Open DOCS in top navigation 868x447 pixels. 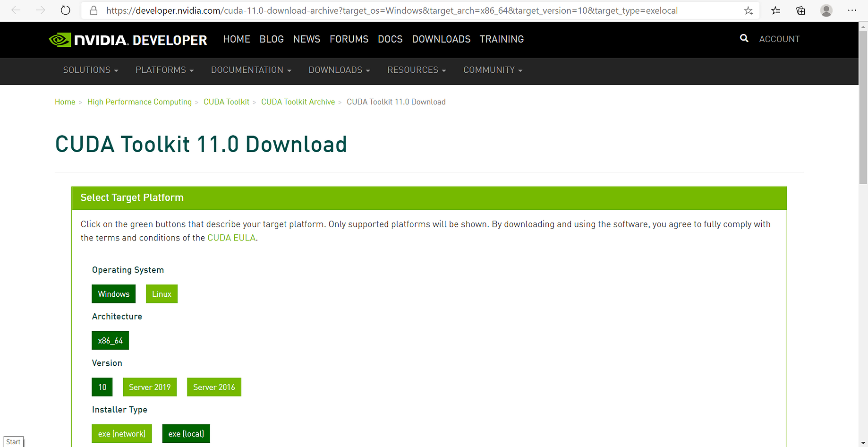tap(390, 39)
